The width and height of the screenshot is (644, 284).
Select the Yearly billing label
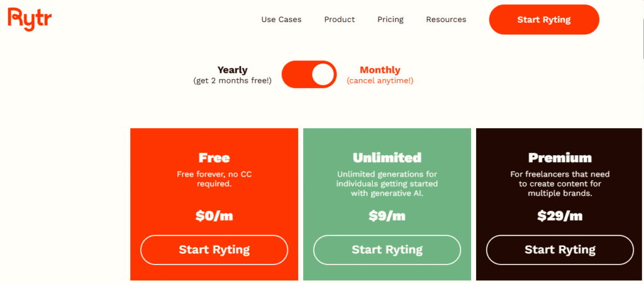[233, 70]
